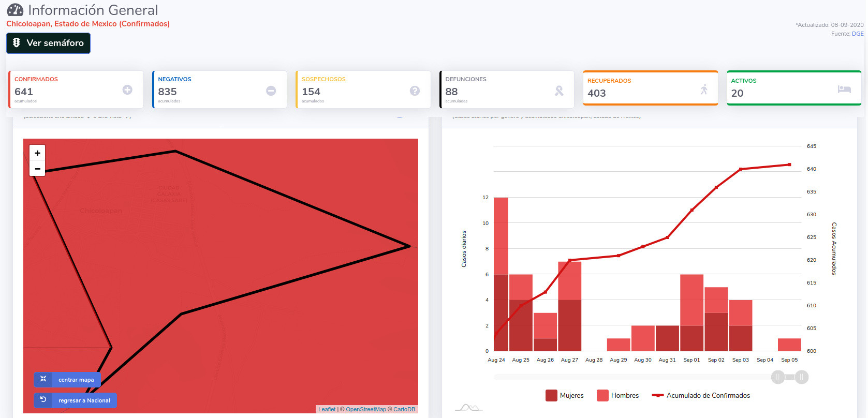Click the Sep 05 data point on cumulative line
The image size is (868, 418).
click(789, 165)
